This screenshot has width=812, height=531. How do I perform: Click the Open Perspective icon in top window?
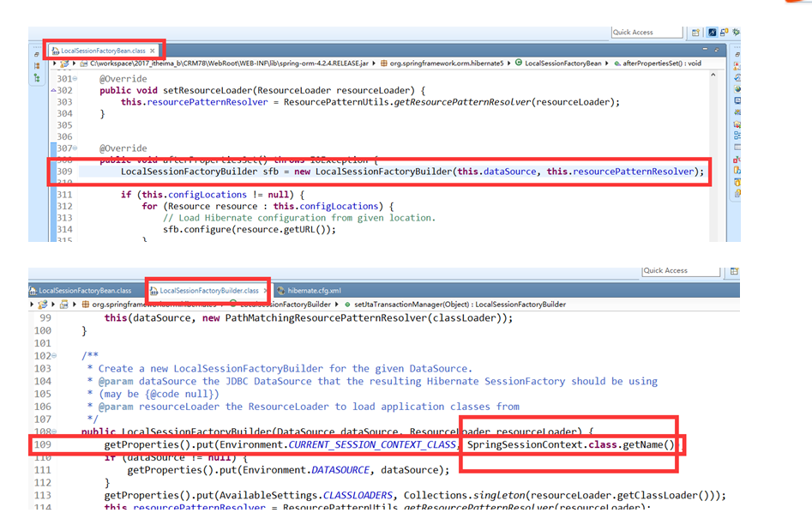(695, 33)
